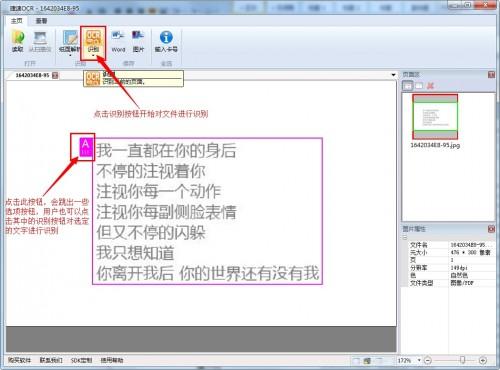Click the text line 不停的注视着你
The image size is (500, 370).
(151, 171)
